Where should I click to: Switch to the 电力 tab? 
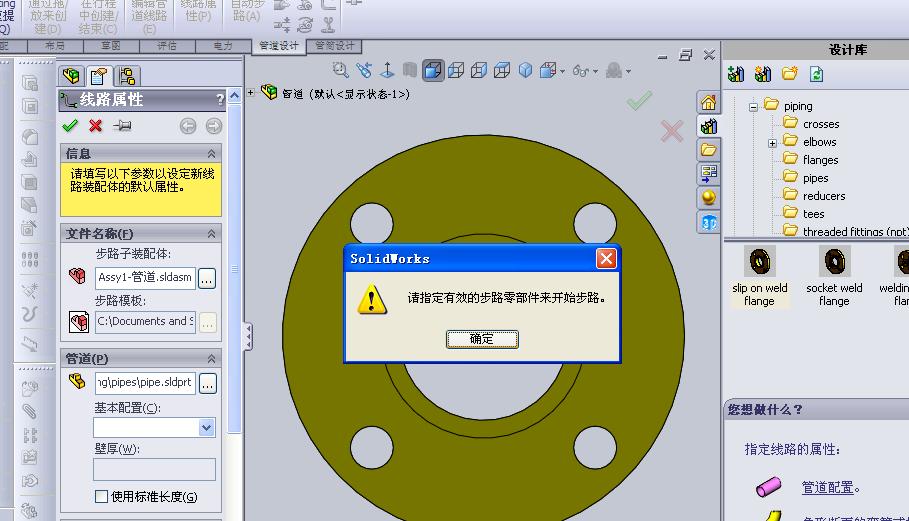[x=223, y=46]
